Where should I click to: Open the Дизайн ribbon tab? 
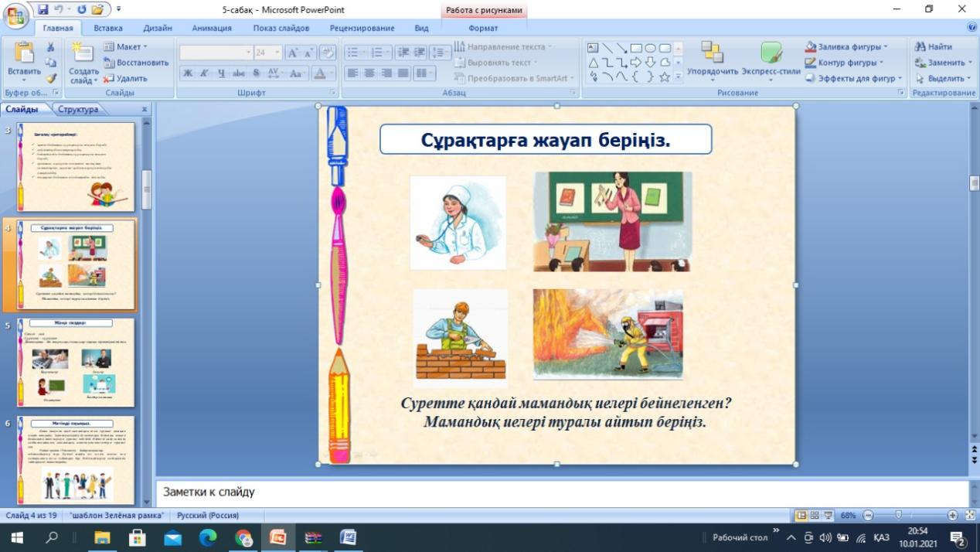(x=158, y=28)
